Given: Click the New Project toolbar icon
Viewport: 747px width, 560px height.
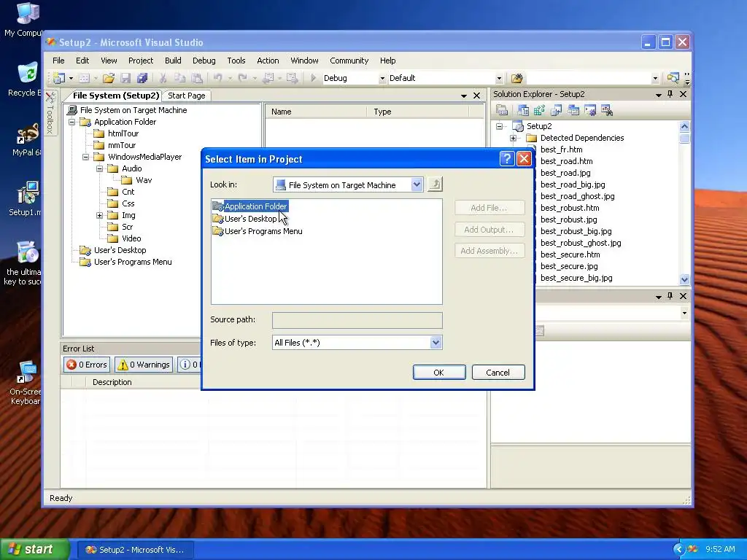Looking at the screenshot, I should [59, 78].
